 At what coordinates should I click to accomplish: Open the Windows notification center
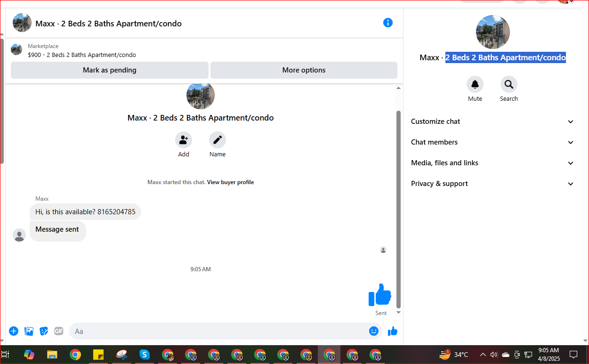[x=573, y=355]
